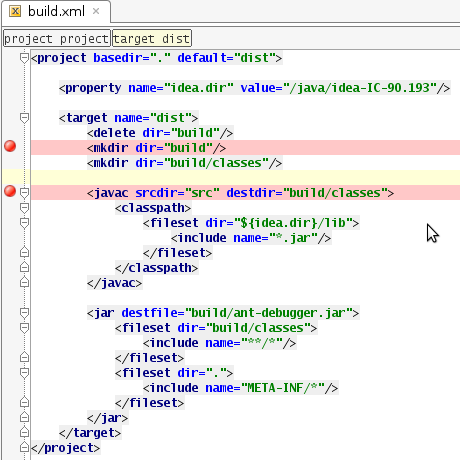The height and width of the screenshot is (460, 460).
Task: Collapse the target dist fold marker
Action: 24,118
